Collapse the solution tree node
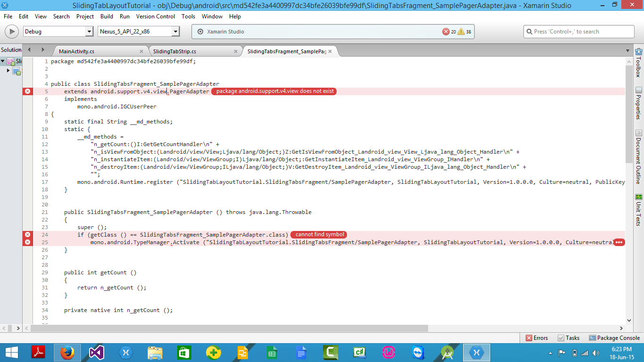Viewport: 644px width, 362px height. pyautogui.click(x=3, y=61)
